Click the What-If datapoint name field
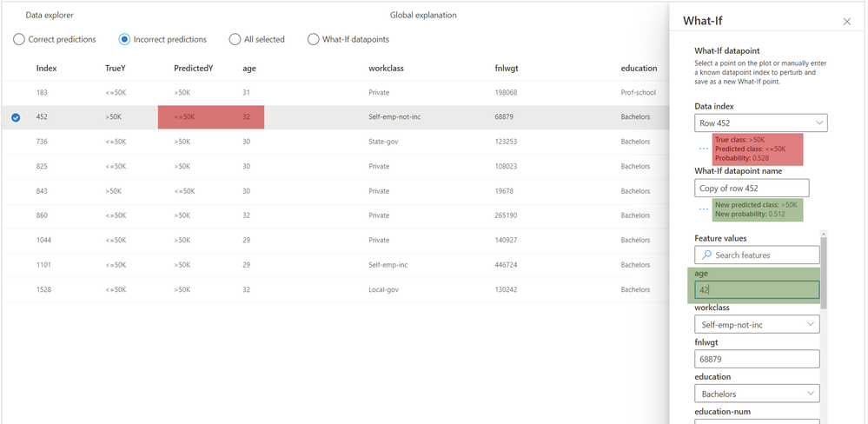The image size is (868, 424). tap(752, 189)
